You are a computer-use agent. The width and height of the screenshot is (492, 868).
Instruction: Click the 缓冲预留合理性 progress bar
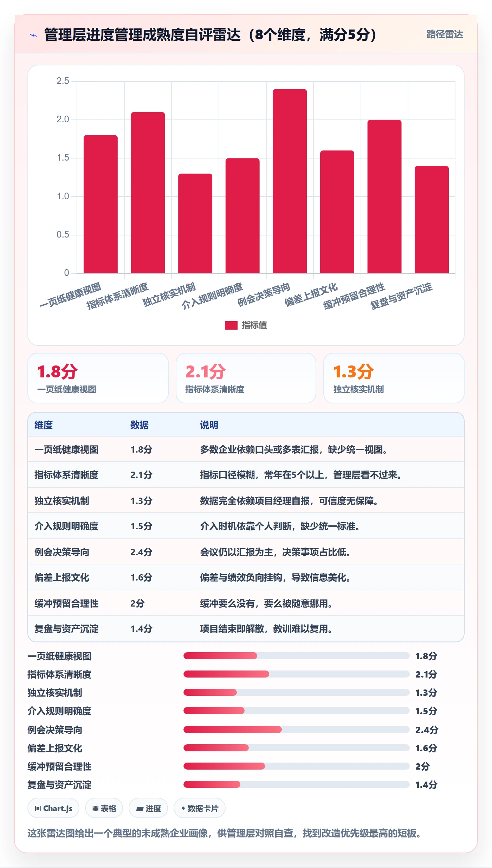(296, 766)
